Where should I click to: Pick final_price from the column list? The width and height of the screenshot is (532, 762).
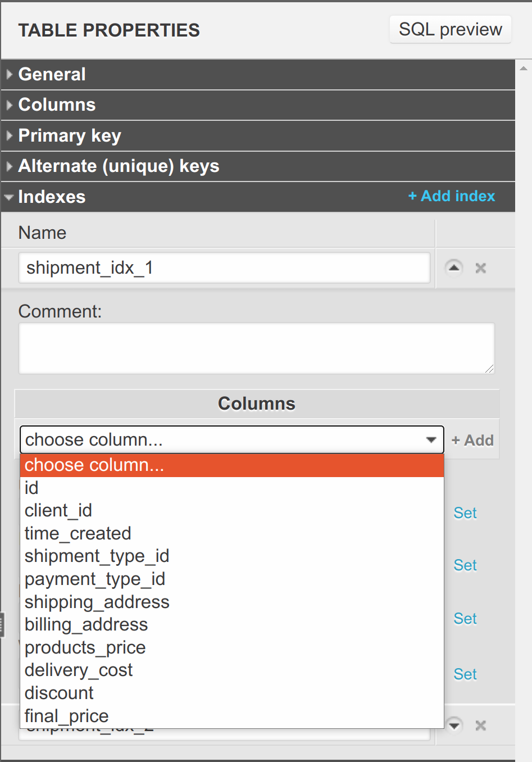66,716
